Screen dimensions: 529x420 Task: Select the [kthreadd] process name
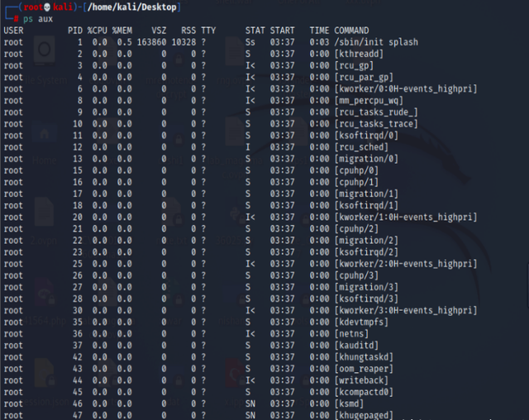click(x=359, y=54)
